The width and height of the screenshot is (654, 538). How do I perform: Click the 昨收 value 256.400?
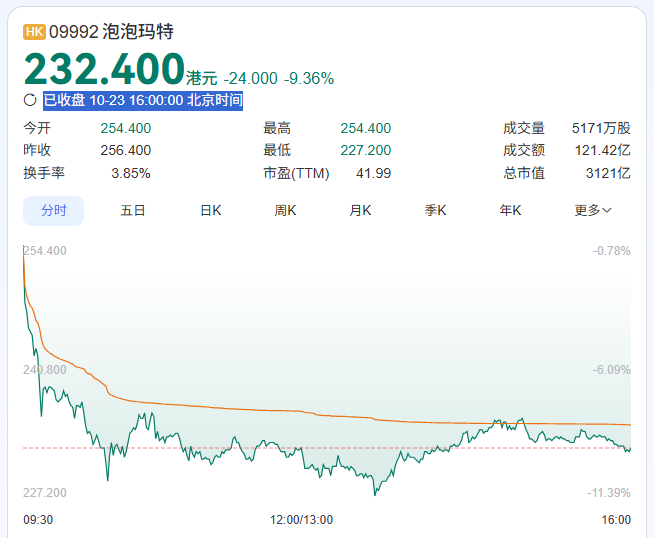[126, 151]
